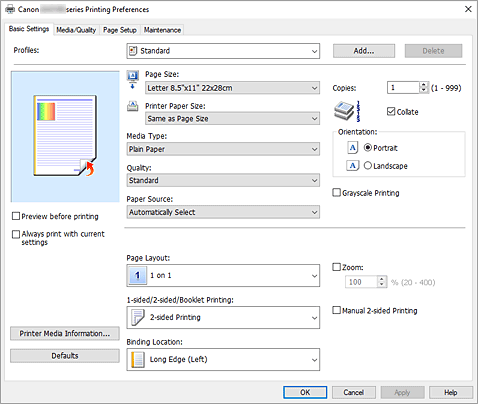478x404 pixels.
Task: Click the Landscape orientation page icon
Action: (x=352, y=165)
